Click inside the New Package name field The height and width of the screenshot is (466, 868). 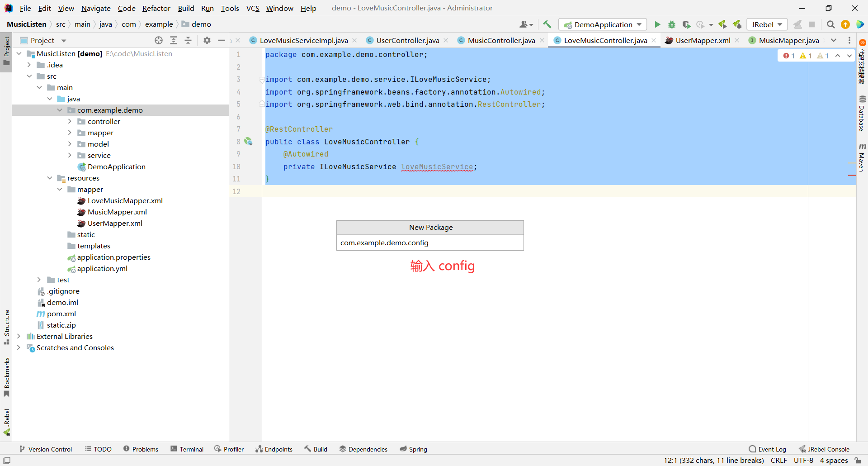point(430,243)
